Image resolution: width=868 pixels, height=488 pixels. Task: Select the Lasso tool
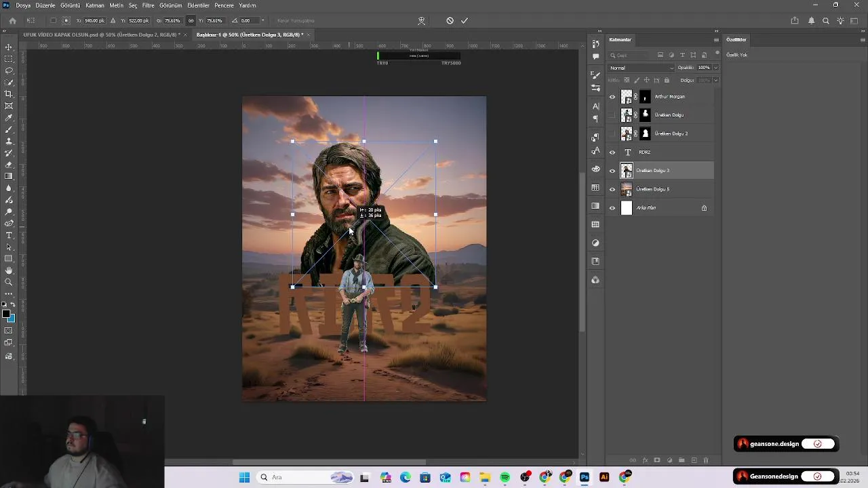pyautogui.click(x=9, y=70)
